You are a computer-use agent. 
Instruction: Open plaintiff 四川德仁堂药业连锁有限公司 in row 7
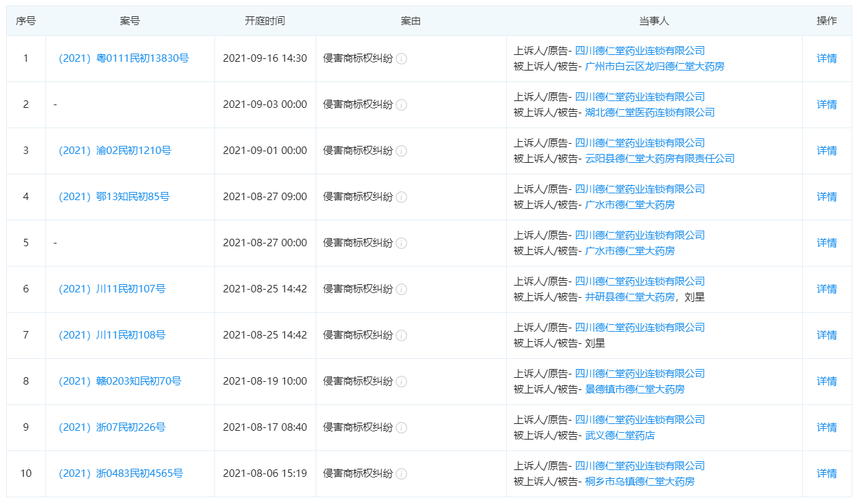(x=640, y=327)
